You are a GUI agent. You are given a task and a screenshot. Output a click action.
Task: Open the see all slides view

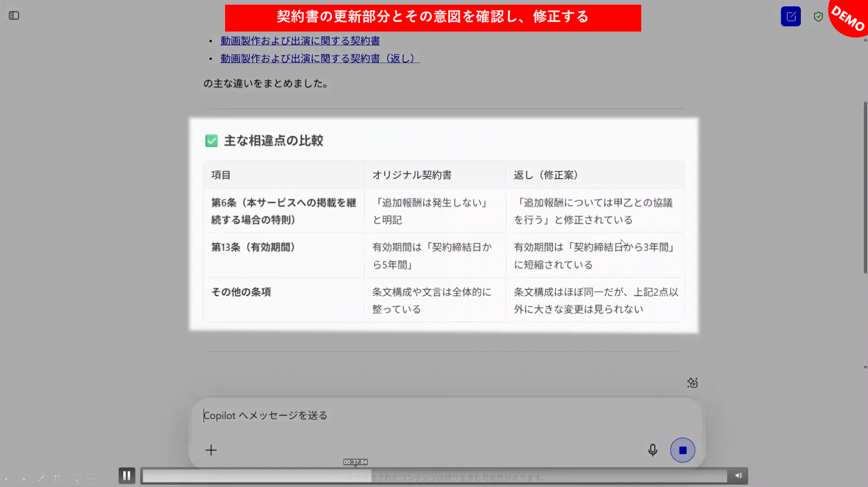(x=58, y=479)
